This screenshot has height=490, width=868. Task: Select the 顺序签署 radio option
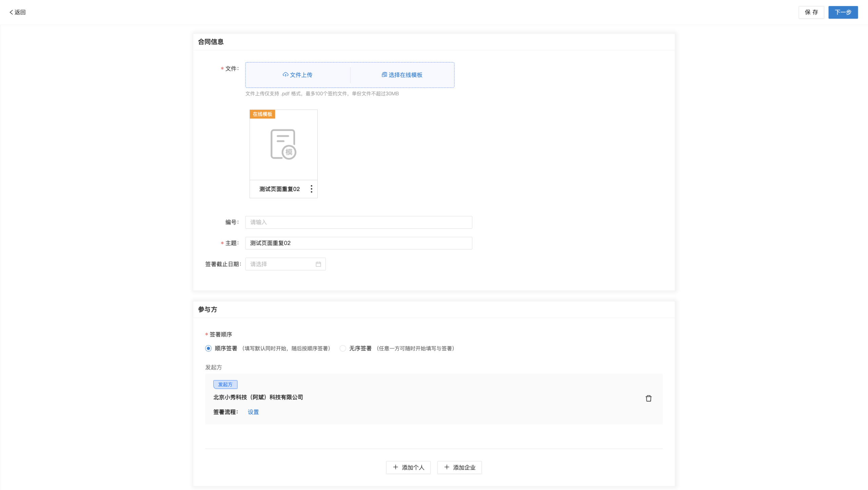point(208,348)
